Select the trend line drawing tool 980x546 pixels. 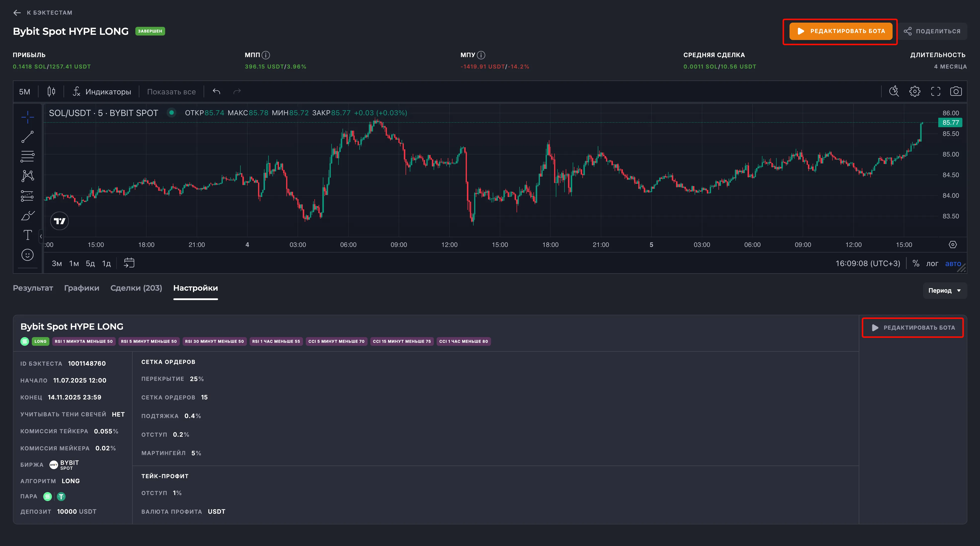coord(27,137)
